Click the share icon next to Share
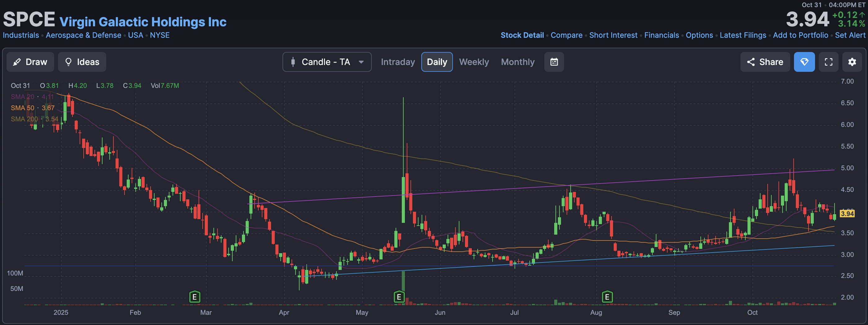 [x=751, y=62]
